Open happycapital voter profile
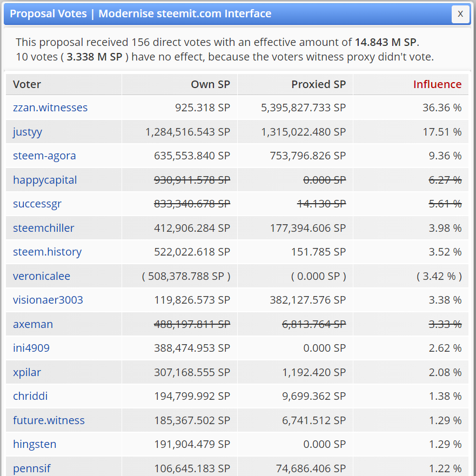Screen dimensions: 476x476 point(45,180)
